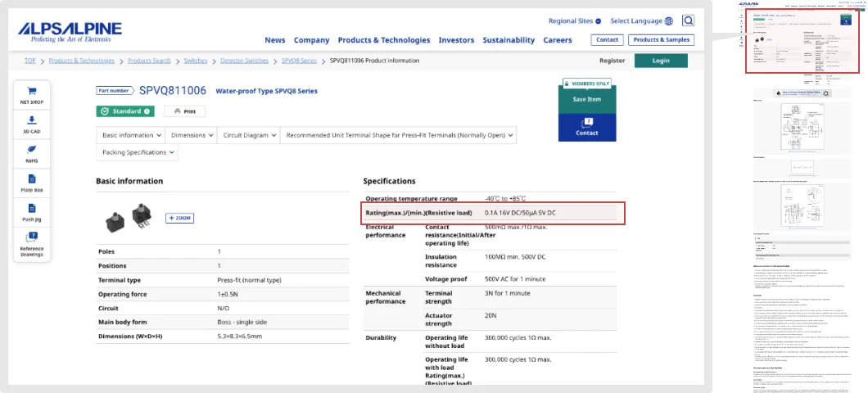The height and width of the screenshot is (393, 868).
Task: Go to TOP breadcrumb link
Action: click(30, 61)
